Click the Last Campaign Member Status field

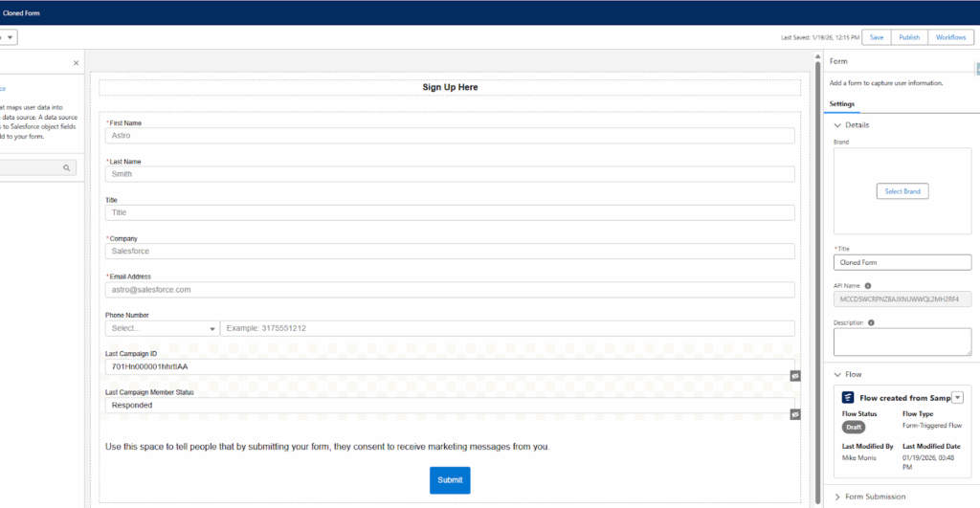450,405
